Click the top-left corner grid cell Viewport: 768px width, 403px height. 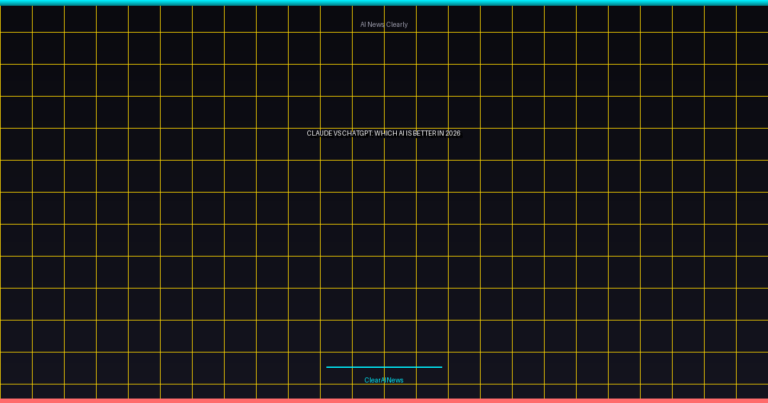point(16,19)
